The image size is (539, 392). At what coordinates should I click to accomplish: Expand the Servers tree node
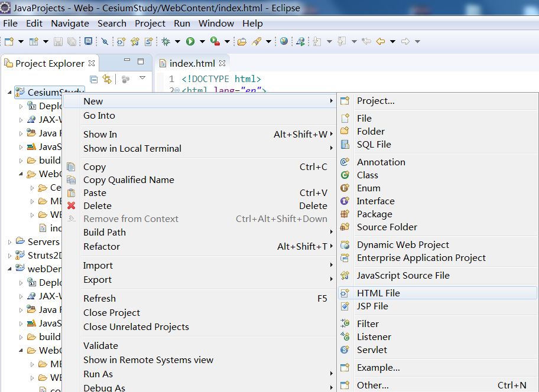9,242
